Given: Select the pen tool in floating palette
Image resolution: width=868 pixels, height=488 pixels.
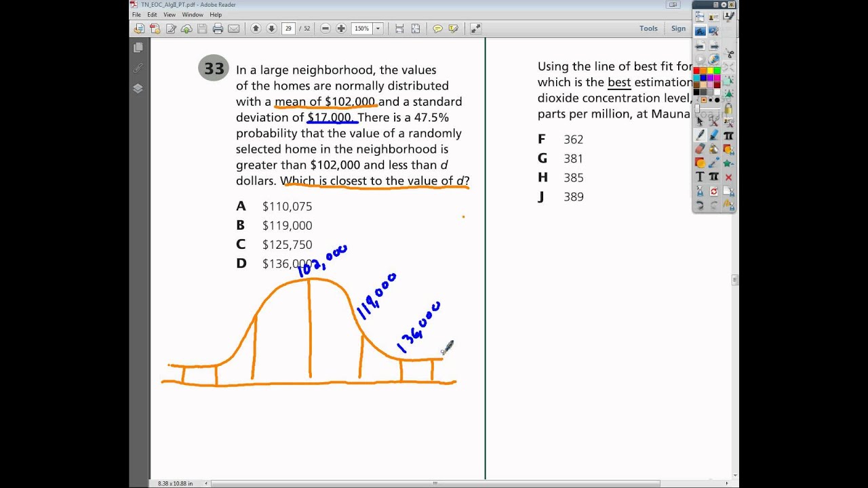Looking at the screenshot, I should click(700, 135).
